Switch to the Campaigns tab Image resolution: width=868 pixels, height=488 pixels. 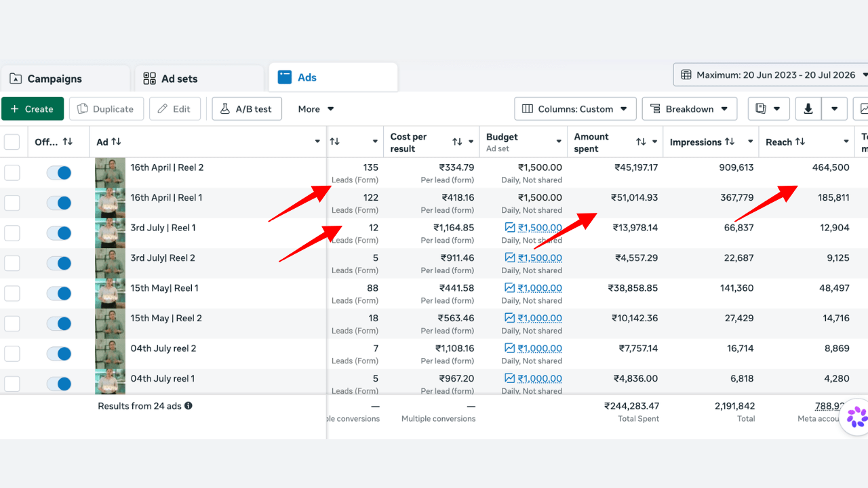65,79
